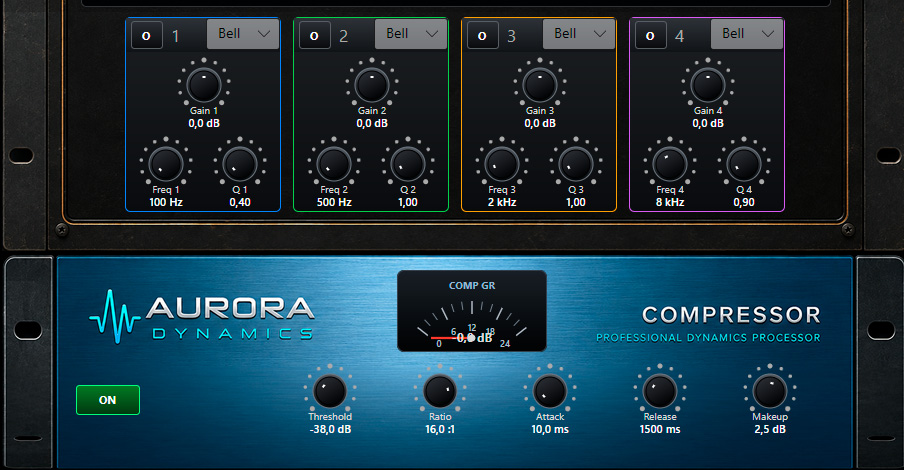Click the compressor Threshold knob
This screenshot has width=904, height=470.
pos(330,390)
